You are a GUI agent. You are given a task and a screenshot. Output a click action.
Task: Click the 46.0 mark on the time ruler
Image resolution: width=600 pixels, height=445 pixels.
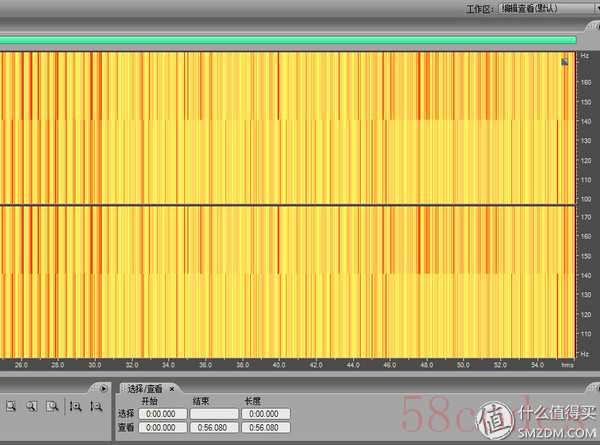[x=390, y=365]
